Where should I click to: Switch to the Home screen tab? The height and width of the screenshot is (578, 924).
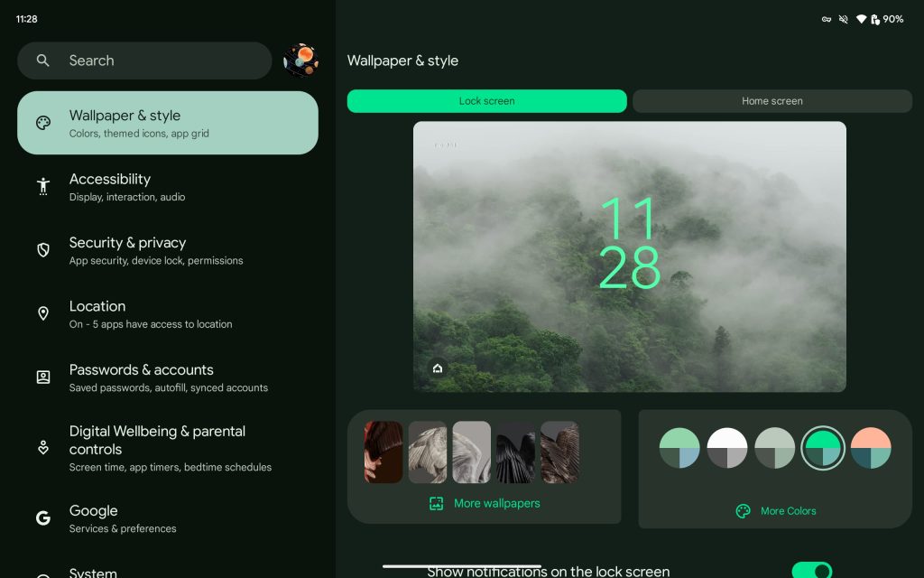click(x=772, y=101)
